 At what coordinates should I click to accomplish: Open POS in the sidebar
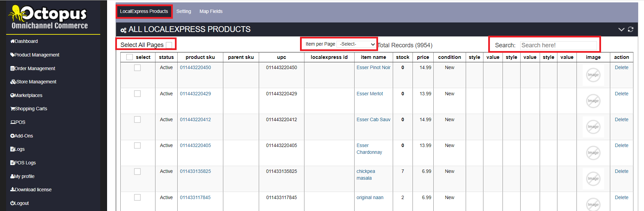pyautogui.click(x=18, y=122)
